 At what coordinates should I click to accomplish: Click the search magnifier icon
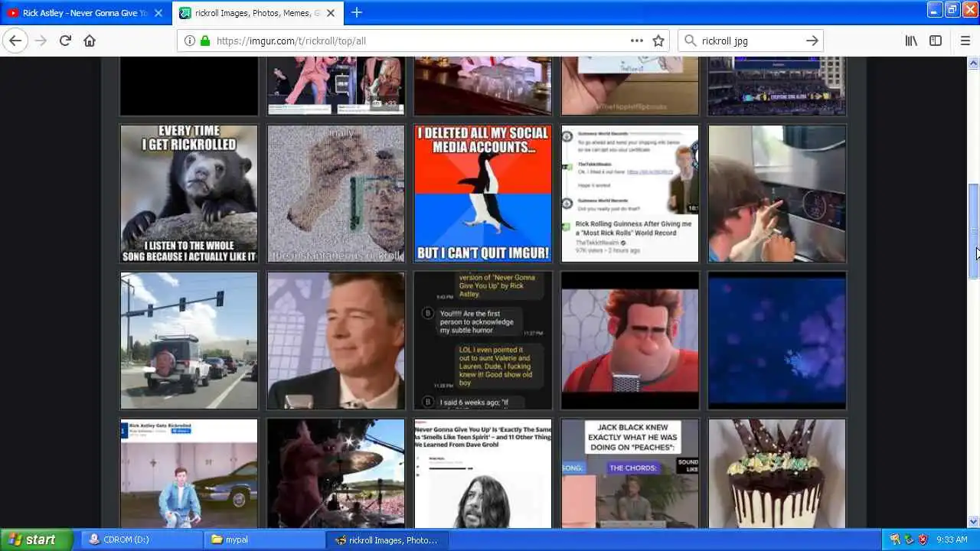pyautogui.click(x=690, y=41)
